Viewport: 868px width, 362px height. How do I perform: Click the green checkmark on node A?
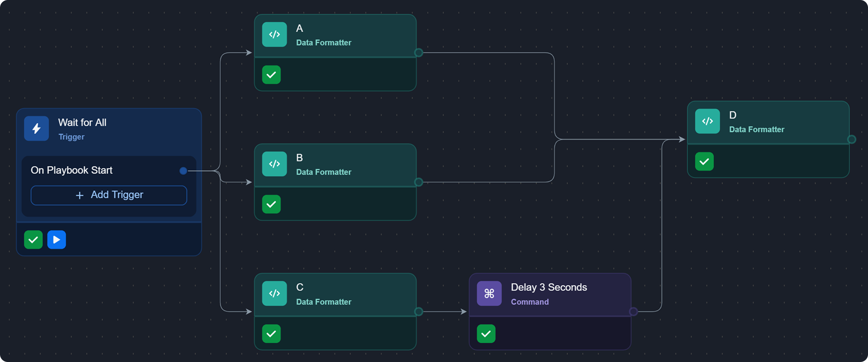point(271,75)
